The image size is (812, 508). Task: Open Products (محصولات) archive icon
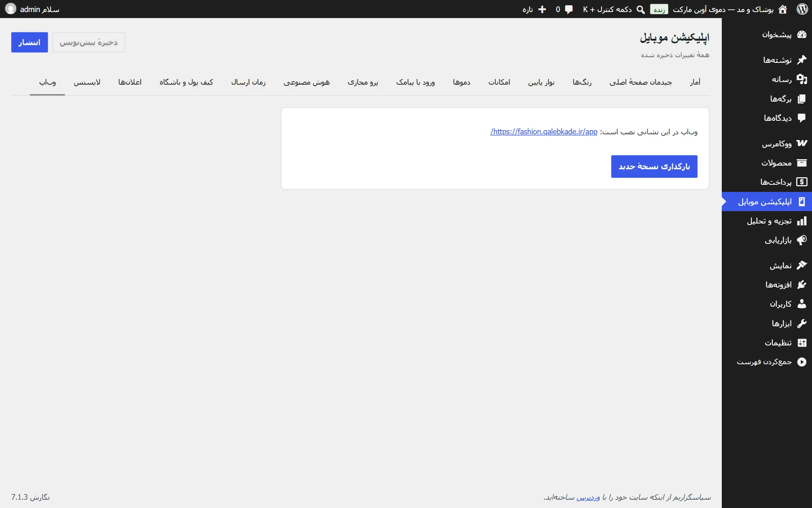pos(801,163)
